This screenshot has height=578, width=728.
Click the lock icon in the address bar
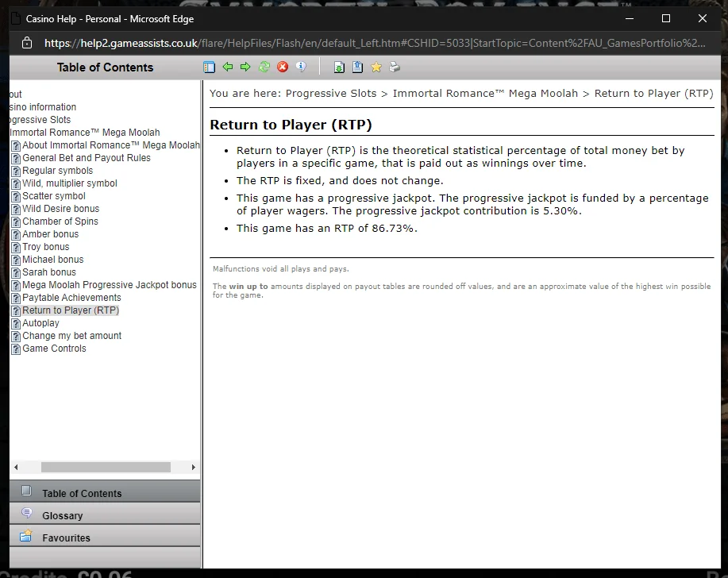tap(27, 43)
